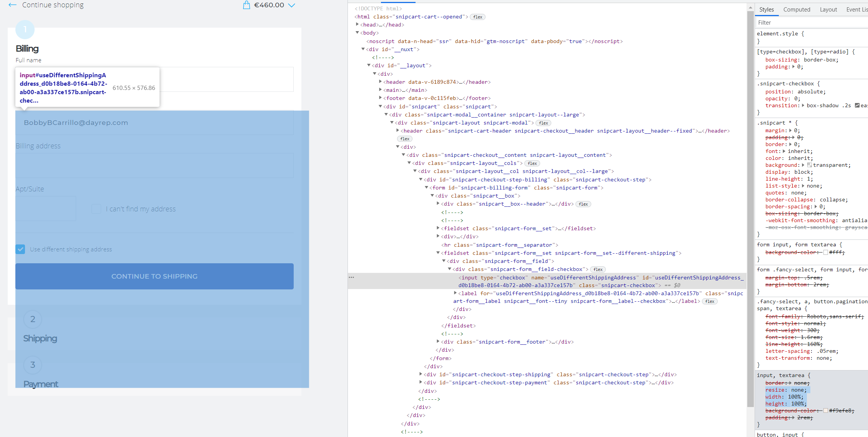The image size is (868, 437).
Task: Expand the transition shorthand in .snipcart-checkbox rule
Action: [x=803, y=106]
